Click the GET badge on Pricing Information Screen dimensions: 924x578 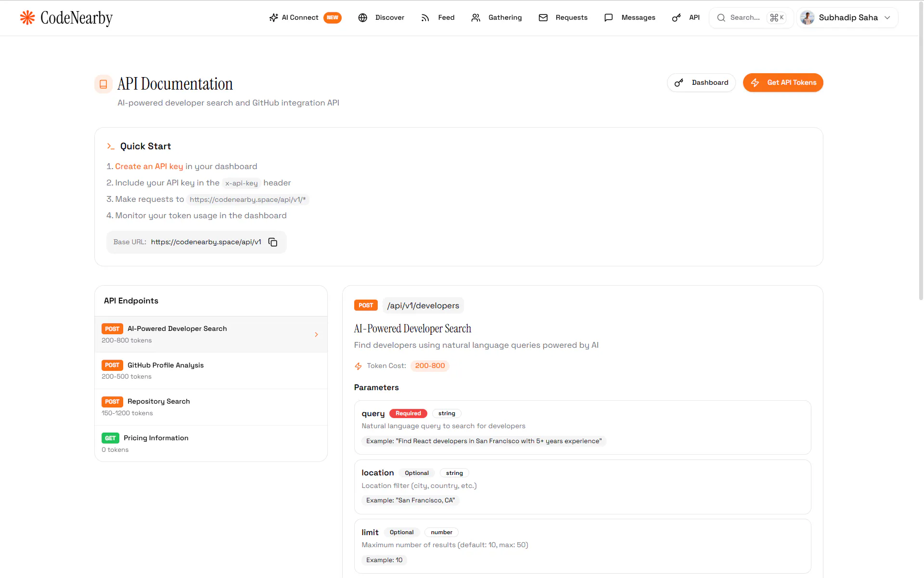pyautogui.click(x=110, y=438)
